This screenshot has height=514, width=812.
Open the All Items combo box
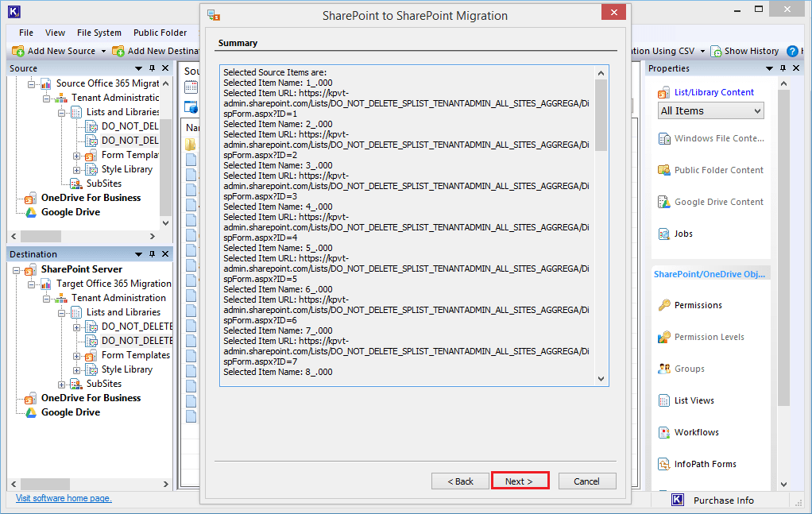tap(711, 110)
